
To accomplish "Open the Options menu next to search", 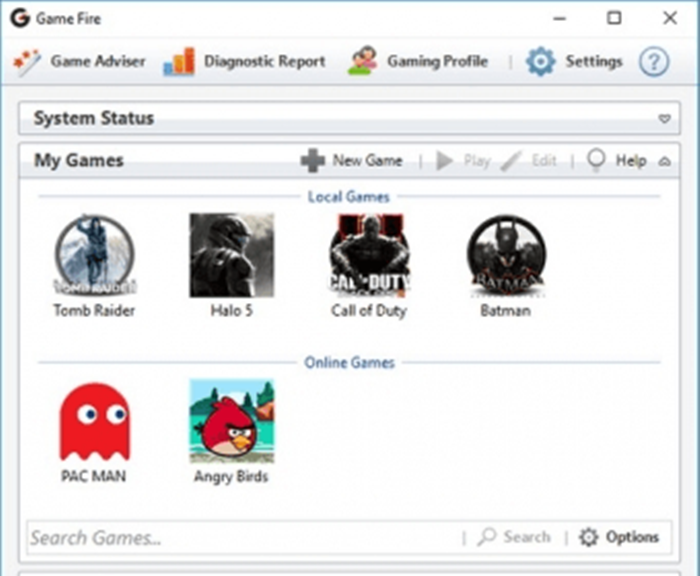I will pos(620,537).
